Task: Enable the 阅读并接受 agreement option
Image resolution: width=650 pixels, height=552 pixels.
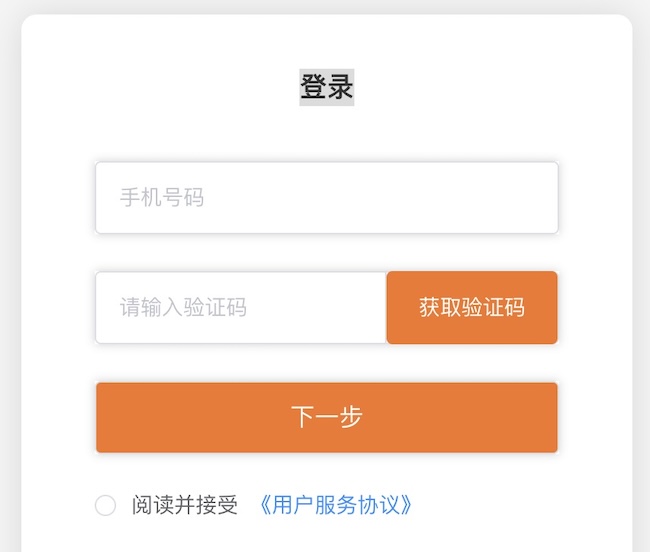Action: (x=106, y=506)
